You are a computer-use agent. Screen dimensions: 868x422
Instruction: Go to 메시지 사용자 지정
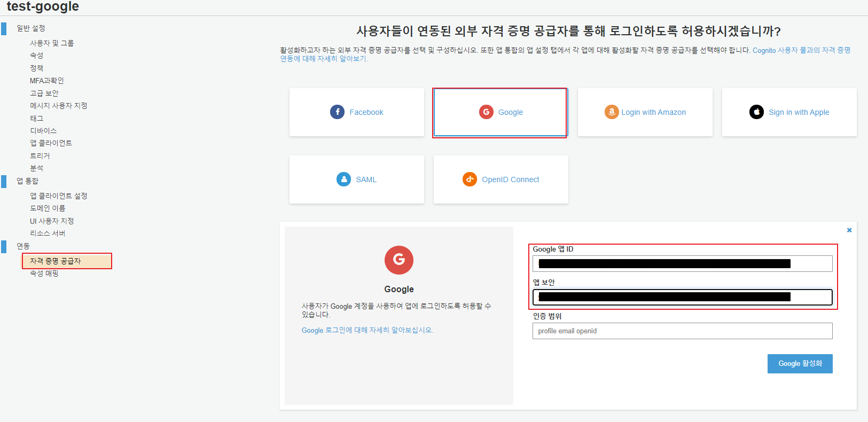[x=59, y=106]
